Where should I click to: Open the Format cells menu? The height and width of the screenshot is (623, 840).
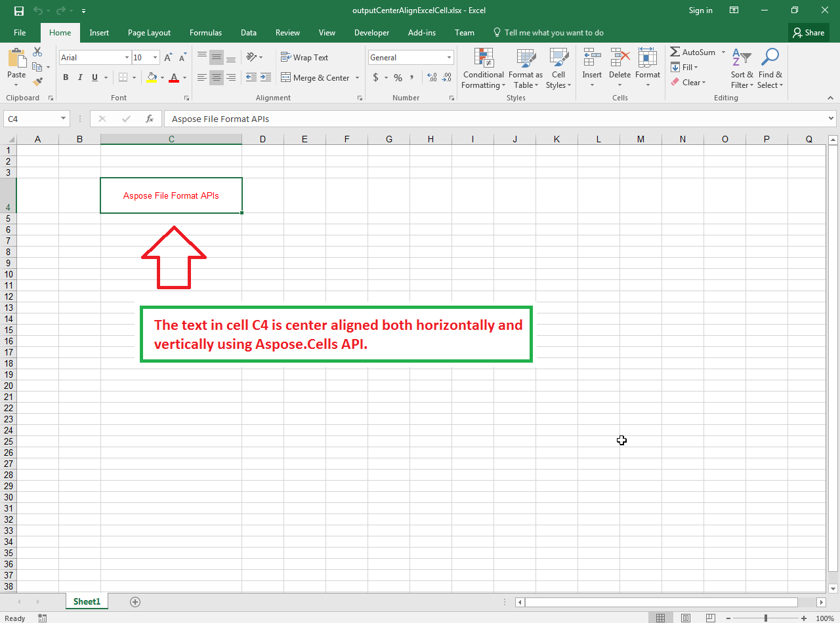click(x=647, y=68)
